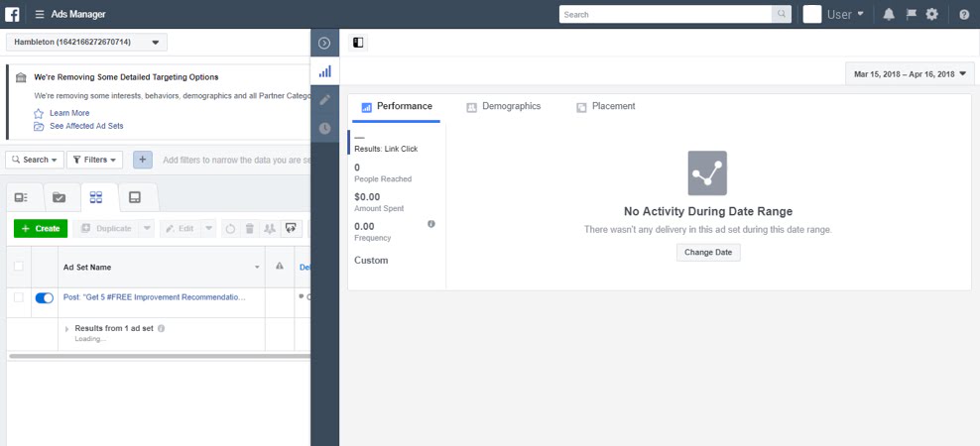The width and height of the screenshot is (980, 446).
Task: Click the Add filters to narrow data field
Action: coord(236,160)
